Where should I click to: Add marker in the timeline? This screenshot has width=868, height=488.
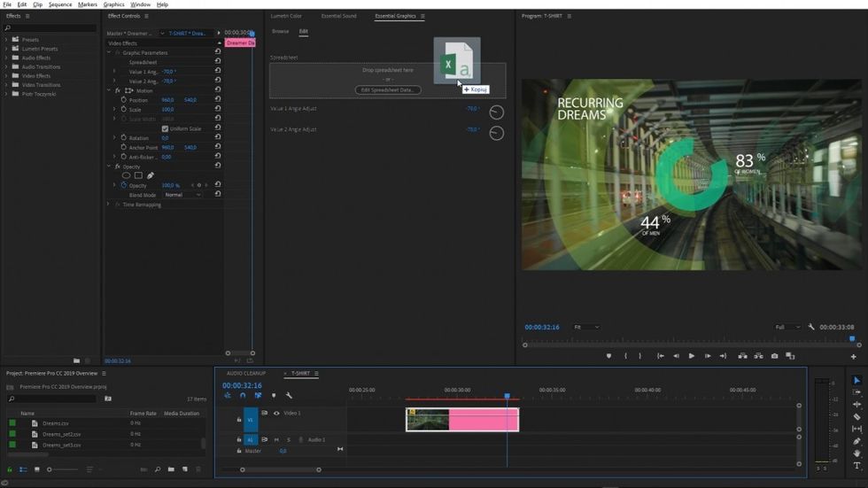pos(274,396)
